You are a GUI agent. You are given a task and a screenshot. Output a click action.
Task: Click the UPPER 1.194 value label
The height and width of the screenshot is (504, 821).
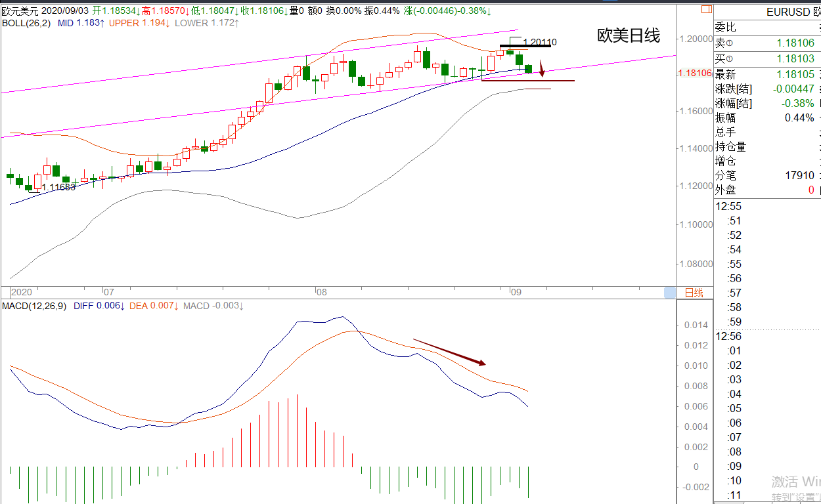click(140, 23)
